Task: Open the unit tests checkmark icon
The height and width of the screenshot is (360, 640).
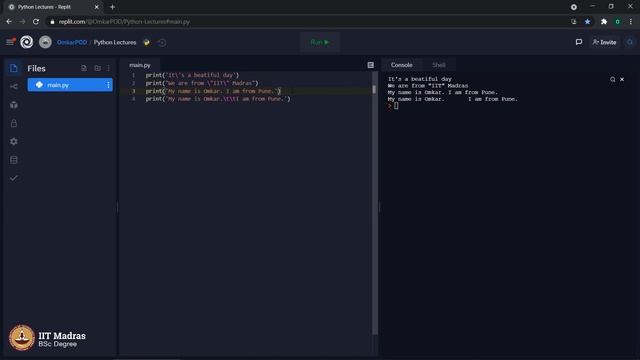Action: coord(13,178)
